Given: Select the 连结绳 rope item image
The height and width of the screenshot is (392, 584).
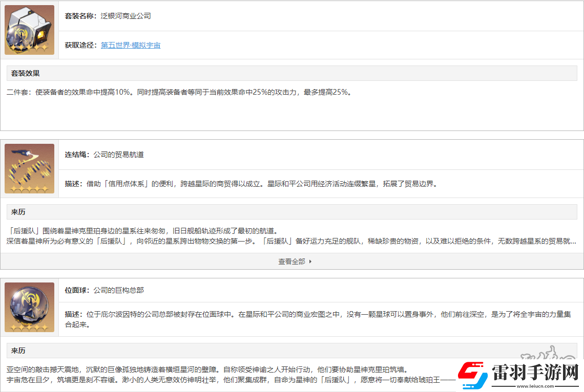Looking at the screenshot, I should 29,166.
